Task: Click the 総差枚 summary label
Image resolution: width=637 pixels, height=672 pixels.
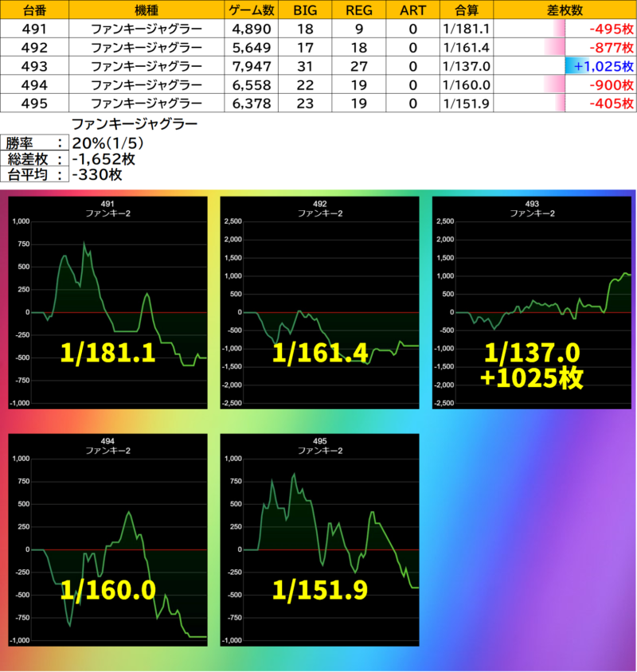Action: [34, 159]
